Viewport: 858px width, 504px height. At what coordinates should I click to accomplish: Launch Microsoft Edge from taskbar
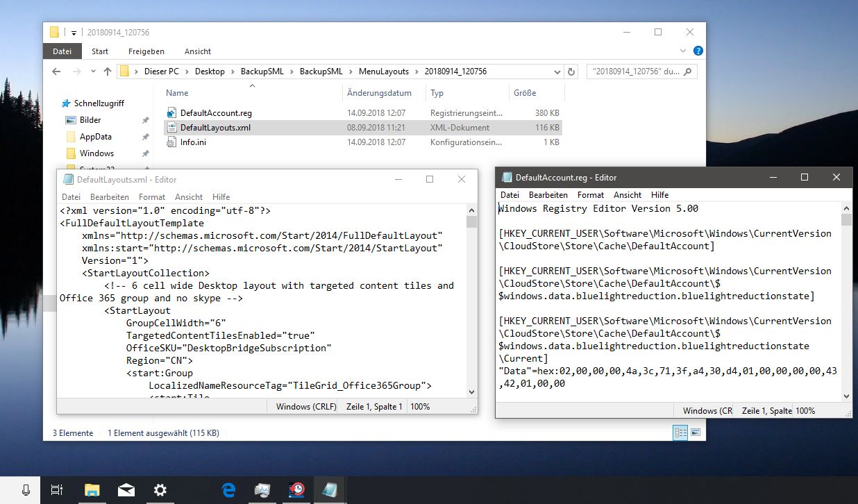tap(228, 490)
